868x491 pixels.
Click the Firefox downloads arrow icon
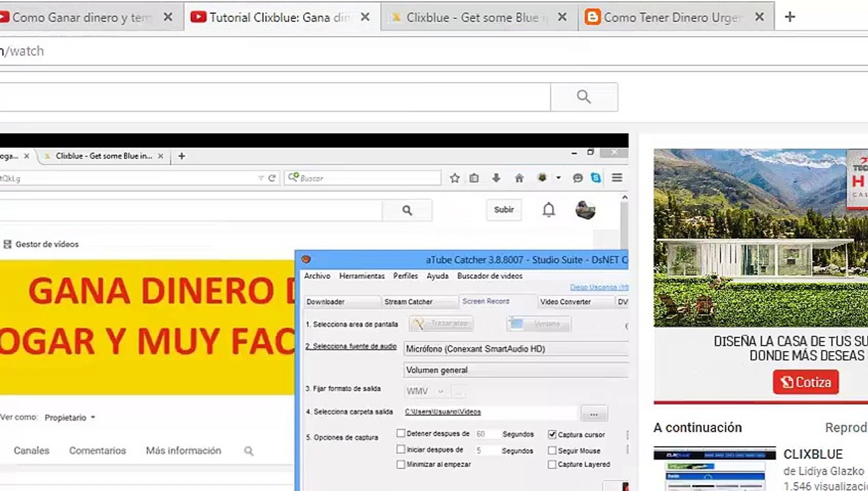[496, 178]
